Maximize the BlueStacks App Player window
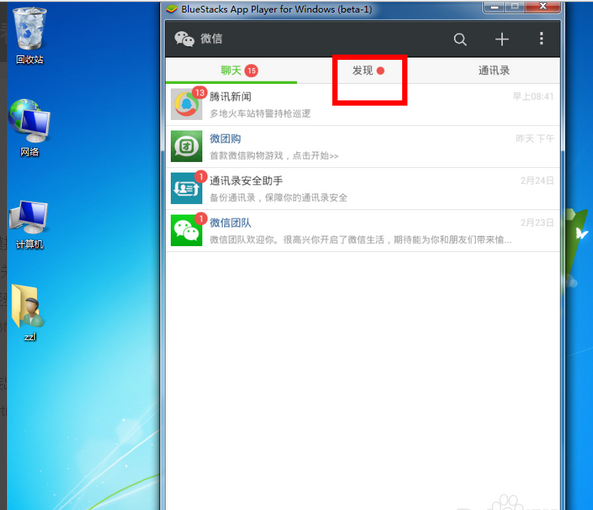593x510 pixels. click(x=515, y=7)
